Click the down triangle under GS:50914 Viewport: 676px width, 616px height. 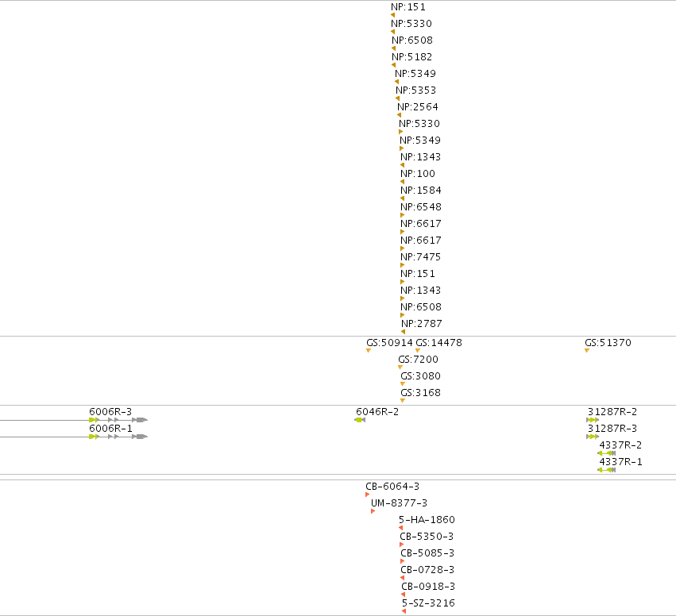coord(368,351)
